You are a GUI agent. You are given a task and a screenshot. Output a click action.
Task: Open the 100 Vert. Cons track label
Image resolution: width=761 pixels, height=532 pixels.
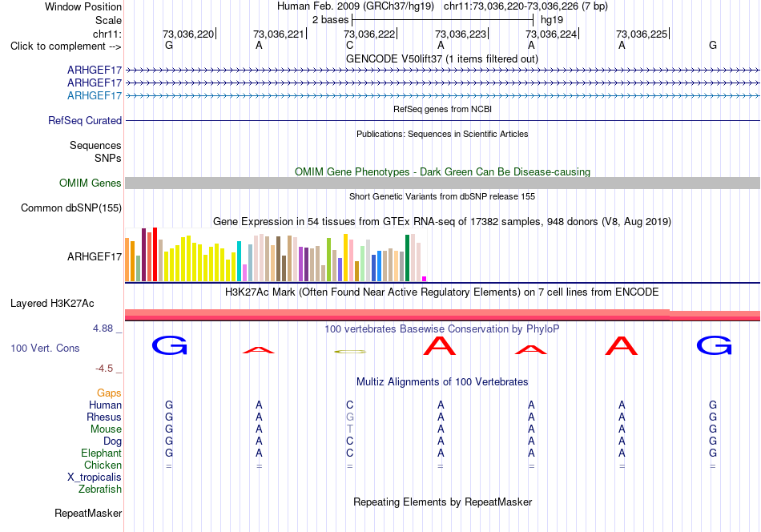pos(45,348)
